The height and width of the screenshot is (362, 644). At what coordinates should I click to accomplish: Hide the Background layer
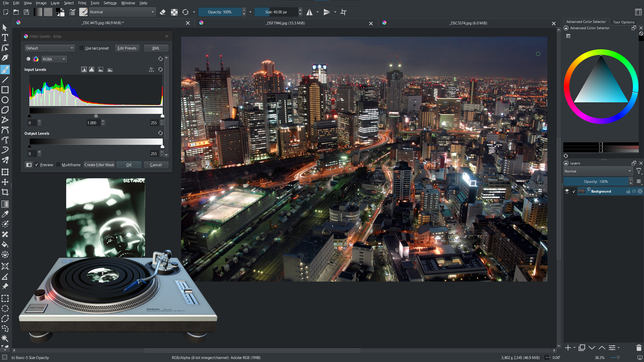(567, 191)
